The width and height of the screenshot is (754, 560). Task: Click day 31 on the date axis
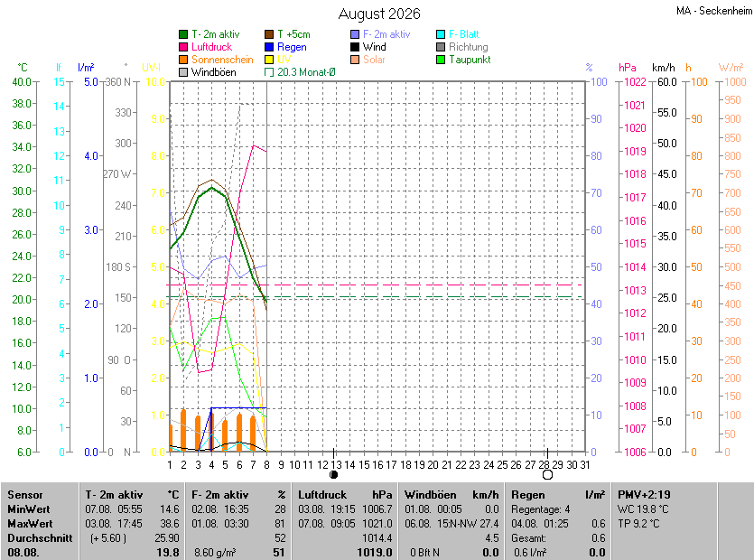tap(585, 465)
